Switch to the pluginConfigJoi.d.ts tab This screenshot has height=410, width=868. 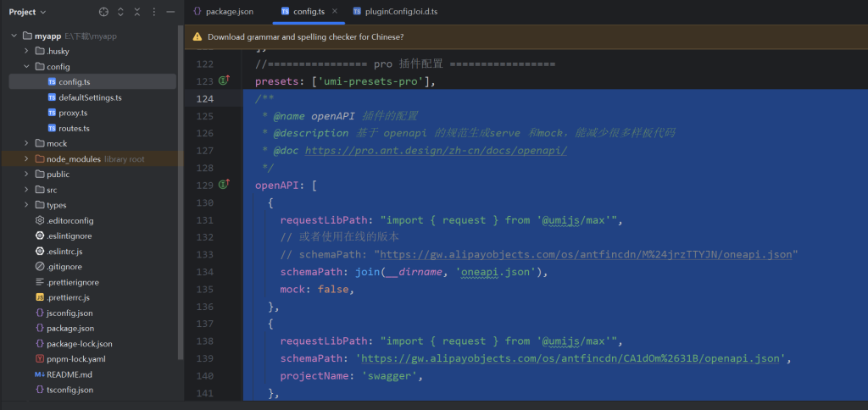pyautogui.click(x=395, y=12)
